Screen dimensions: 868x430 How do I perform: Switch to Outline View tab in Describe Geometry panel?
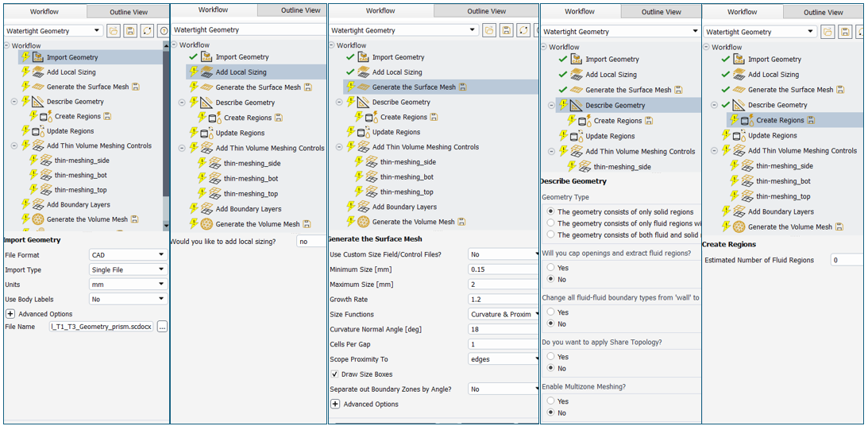[661, 12]
